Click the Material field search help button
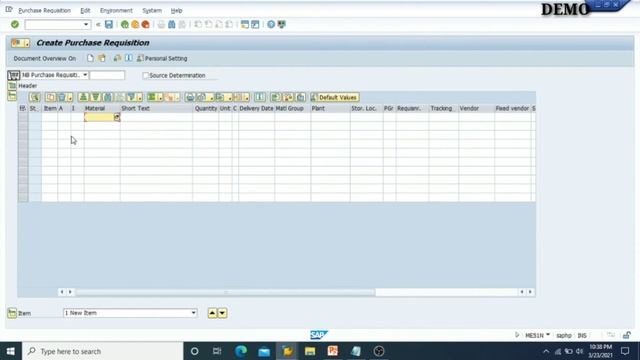The width and height of the screenshot is (640, 360). tap(117, 118)
